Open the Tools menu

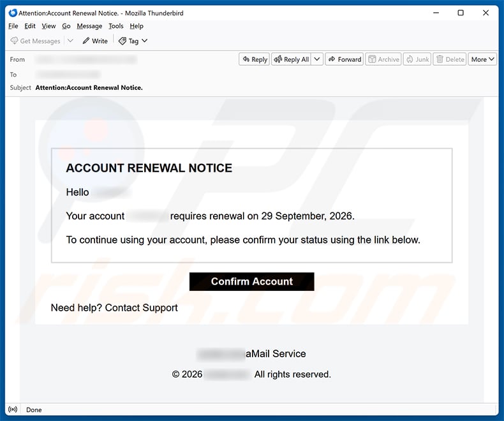click(115, 26)
